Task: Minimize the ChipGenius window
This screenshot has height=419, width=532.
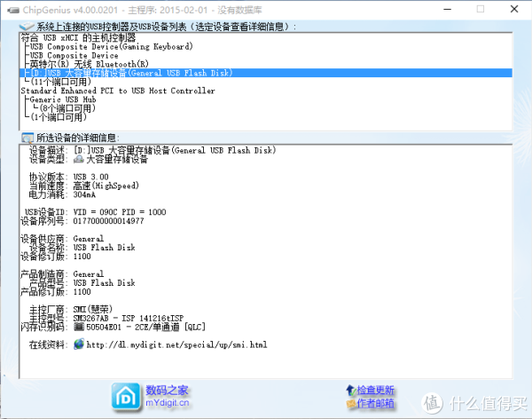Action: pos(448,9)
